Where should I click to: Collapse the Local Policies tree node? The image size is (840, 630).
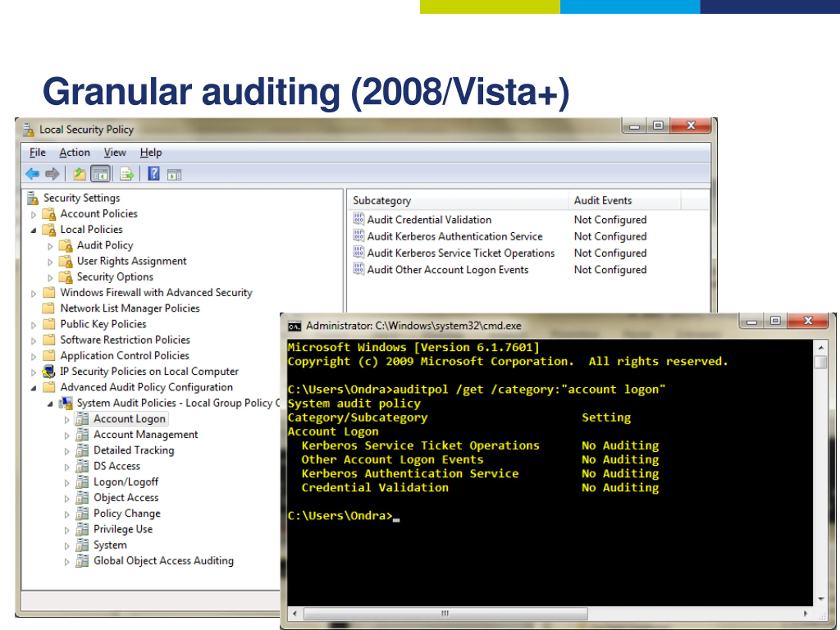[33, 230]
